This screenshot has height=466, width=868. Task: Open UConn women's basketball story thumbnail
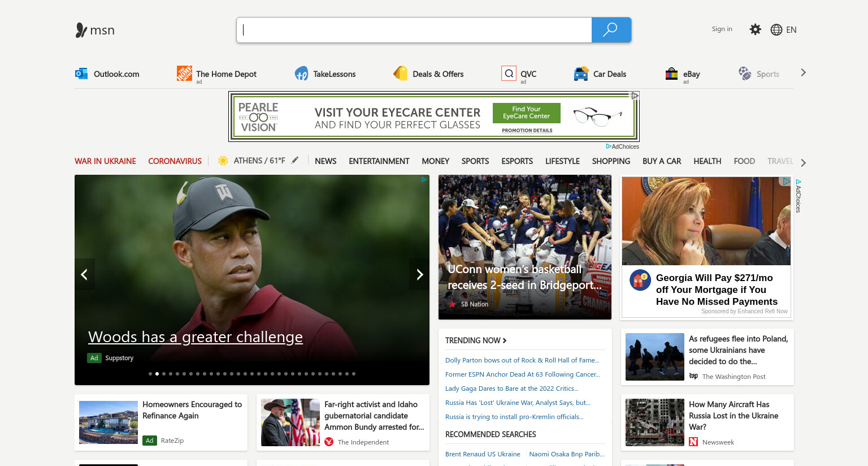pos(525,247)
